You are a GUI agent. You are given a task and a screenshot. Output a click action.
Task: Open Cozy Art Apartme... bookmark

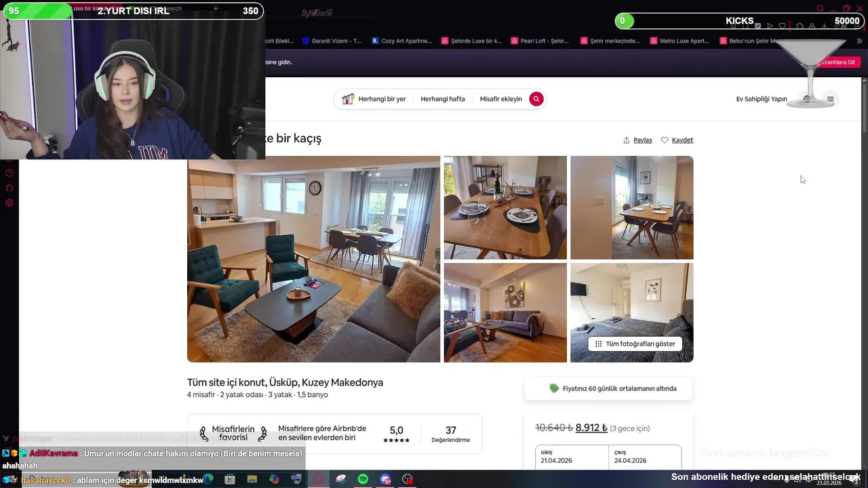click(401, 41)
